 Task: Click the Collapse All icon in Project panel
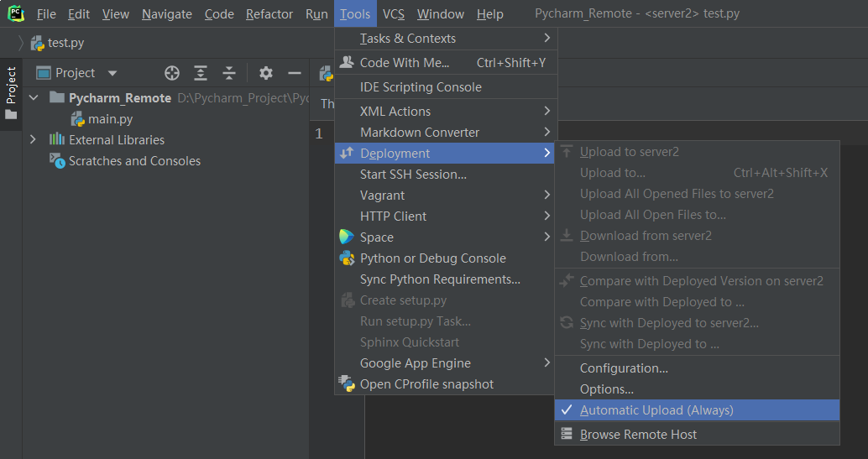[229, 73]
